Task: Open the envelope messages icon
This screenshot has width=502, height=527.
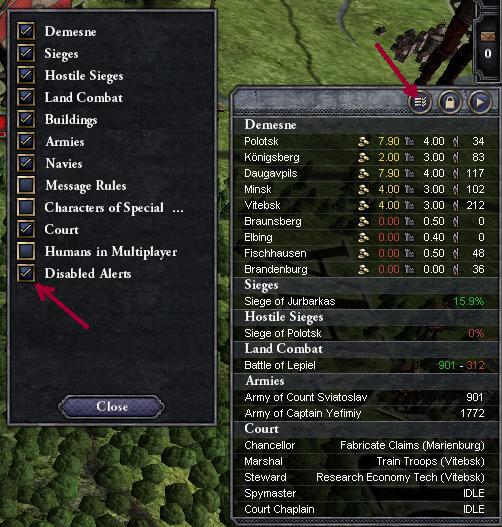Action: click(x=488, y=36)
